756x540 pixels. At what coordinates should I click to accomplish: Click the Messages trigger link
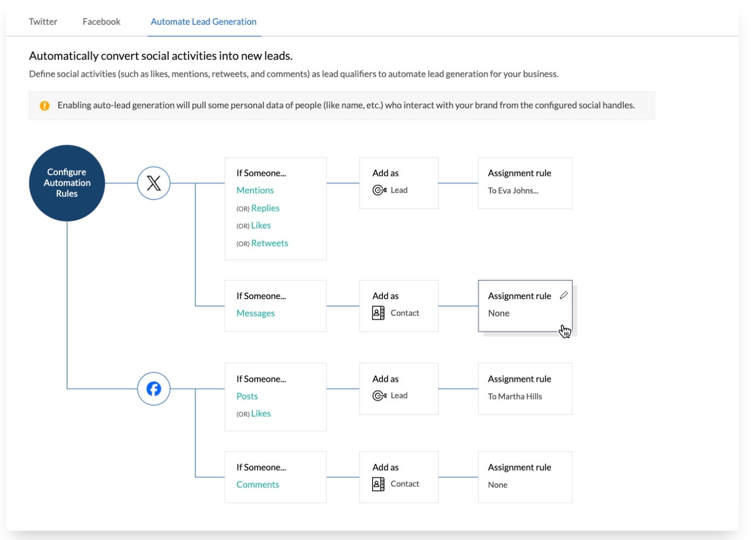tap(255, 313)
